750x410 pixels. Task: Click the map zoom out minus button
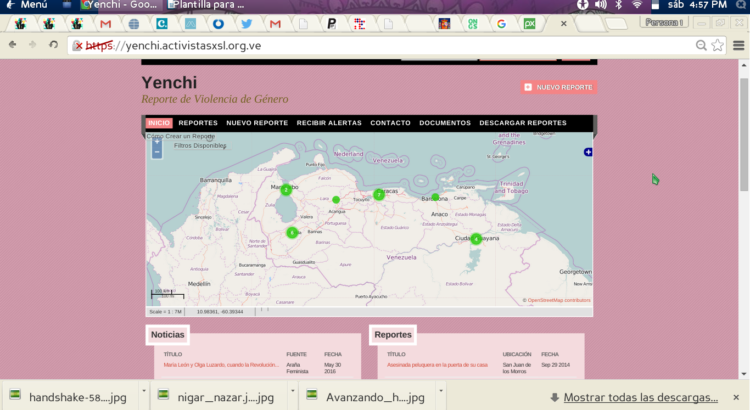coord(156,154)
